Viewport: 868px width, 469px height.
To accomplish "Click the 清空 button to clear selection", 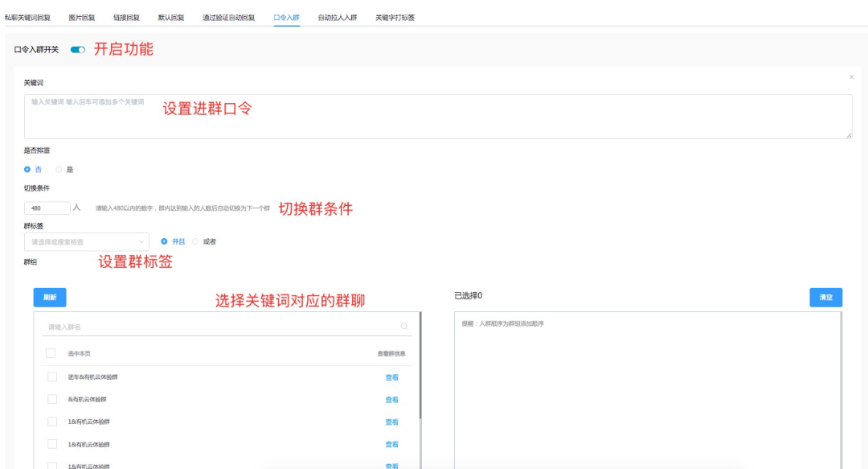I will [826, 297].
